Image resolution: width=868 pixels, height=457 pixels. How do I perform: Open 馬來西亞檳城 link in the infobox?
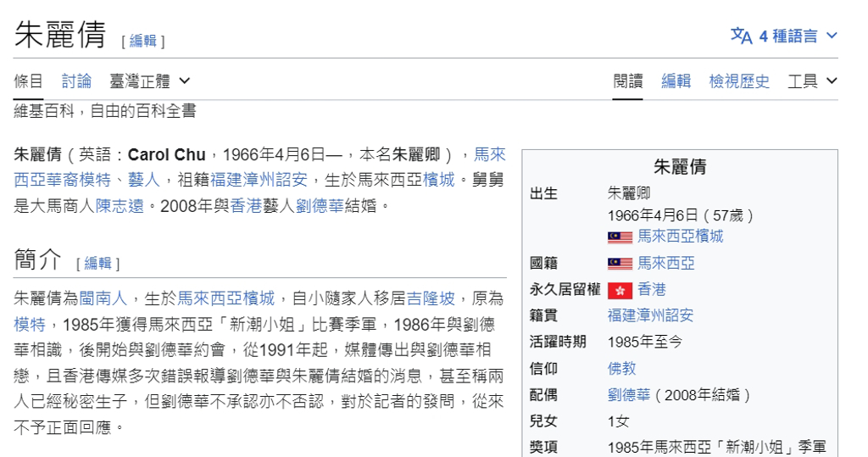coord(681,237)
